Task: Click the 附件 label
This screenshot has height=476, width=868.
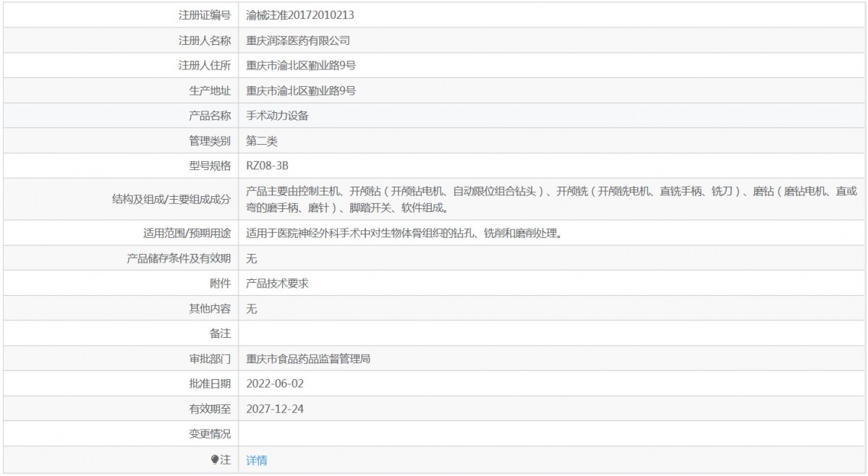Action: (x=221, y=284)
